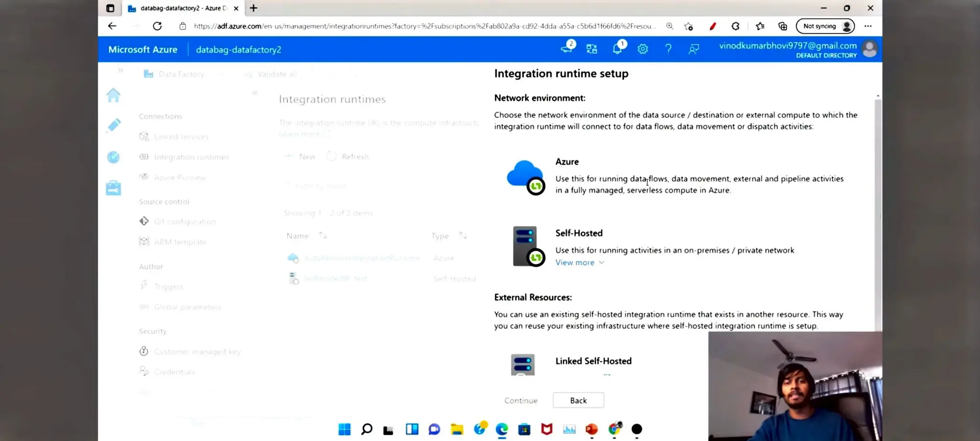Click the Back button
The width and height of the screenshot is (980, 441).
pyautogui.click(x=578, y=400)
